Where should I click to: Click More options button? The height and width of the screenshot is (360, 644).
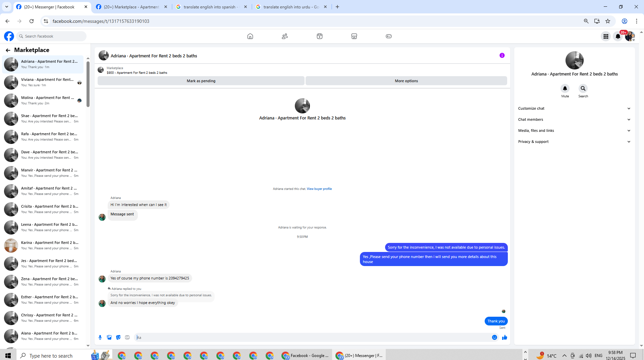(406, 81)
